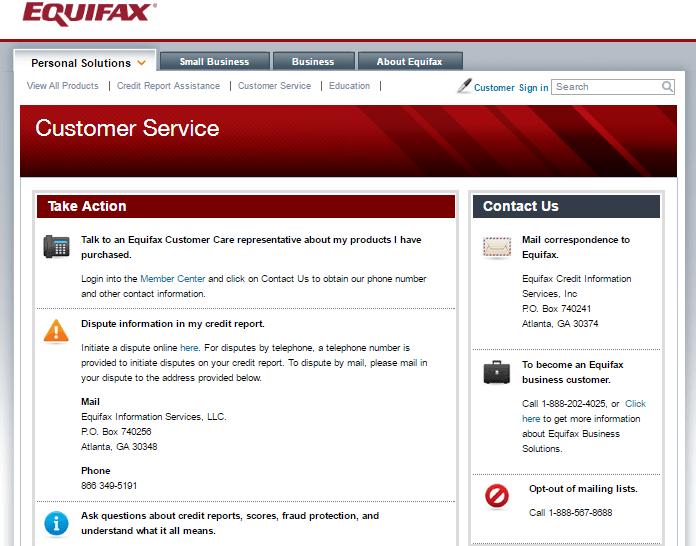Screen dimensions: 696x546
Task: Click the 'Atlanta, GA 30374' line
Action: (560, 324)
